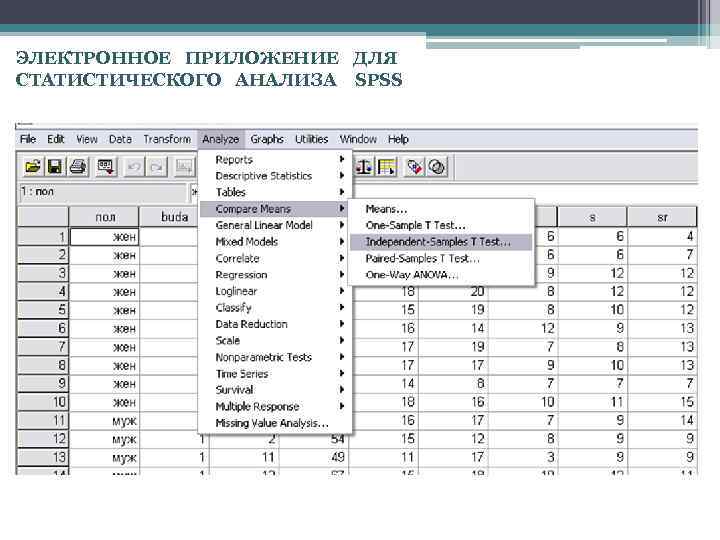The height and width of the screenshot is (540, 720).
Task: Click the 'sr' value 15 in row 10
Action: (x=662, y=402)
